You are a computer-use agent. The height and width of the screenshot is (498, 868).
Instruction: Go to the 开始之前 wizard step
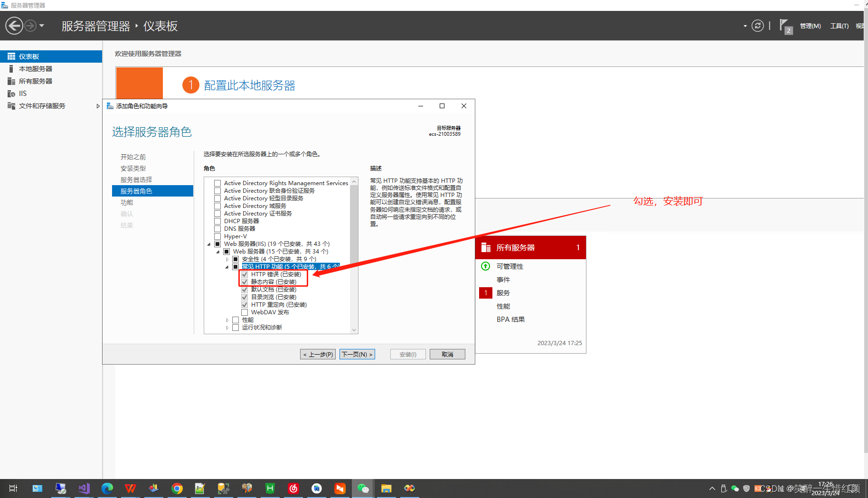[133, 157]
